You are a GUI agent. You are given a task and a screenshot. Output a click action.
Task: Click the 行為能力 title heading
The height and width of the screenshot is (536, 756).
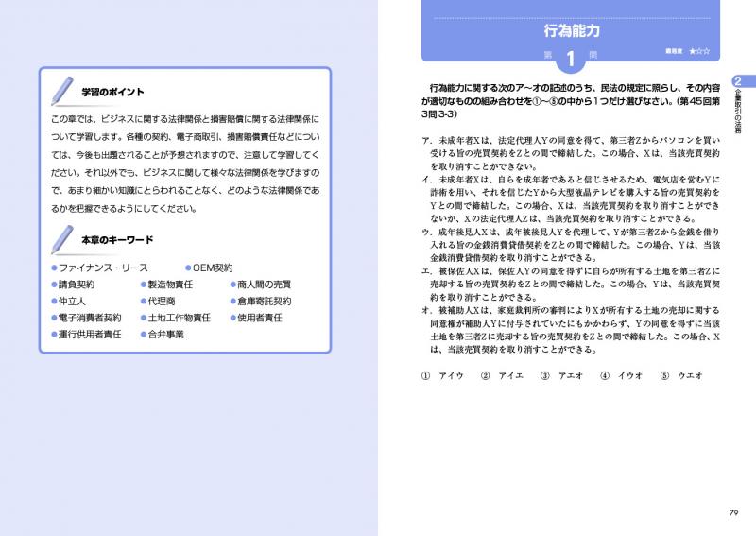[572, 30]
